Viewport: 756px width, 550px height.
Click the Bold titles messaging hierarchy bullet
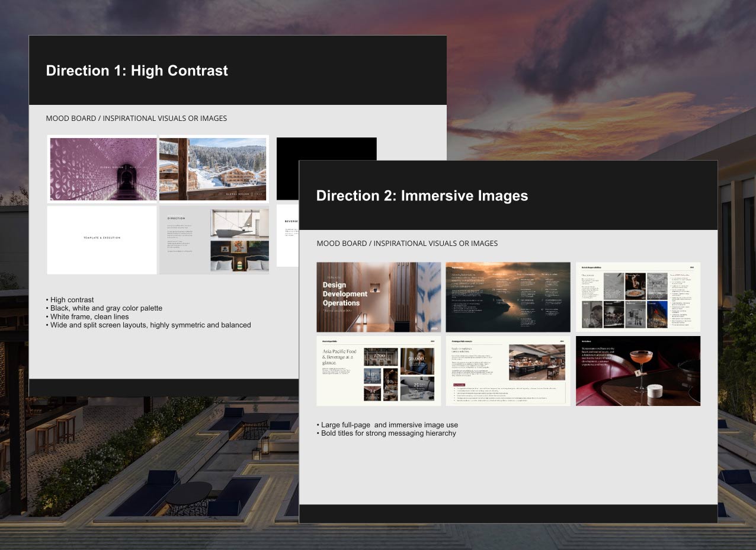point(386,433)
